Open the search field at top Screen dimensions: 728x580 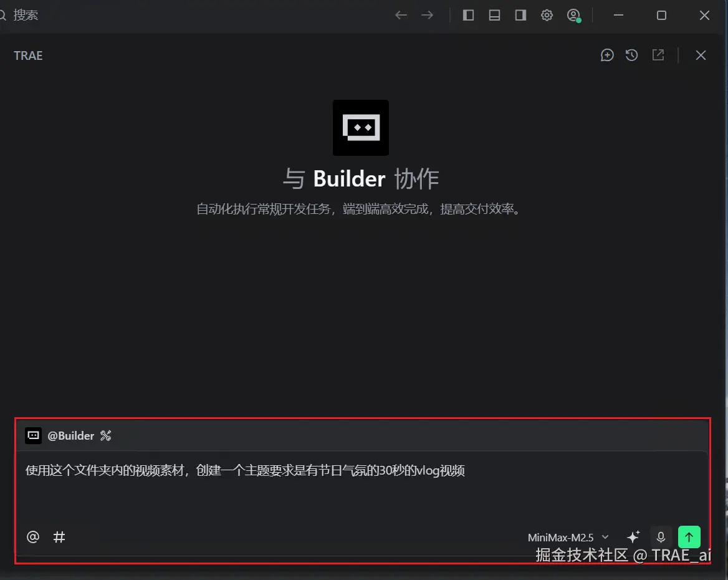pos(19,16)
